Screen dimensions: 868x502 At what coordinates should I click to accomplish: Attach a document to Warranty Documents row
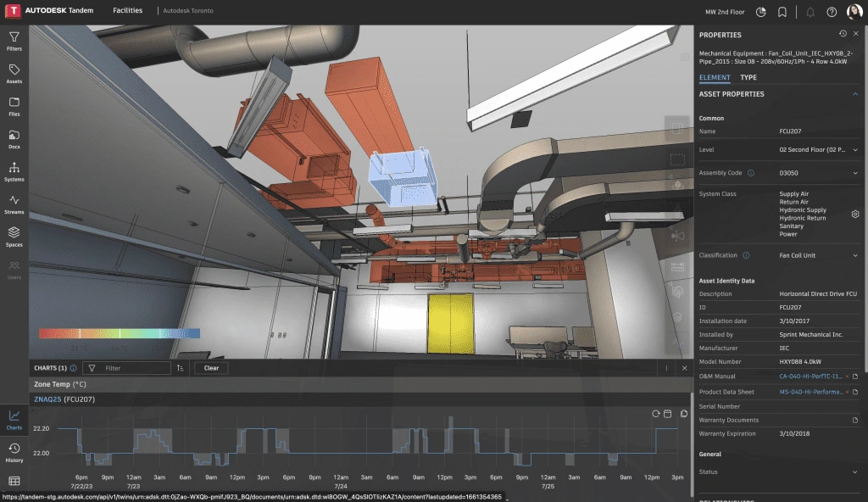coord(855,420)
